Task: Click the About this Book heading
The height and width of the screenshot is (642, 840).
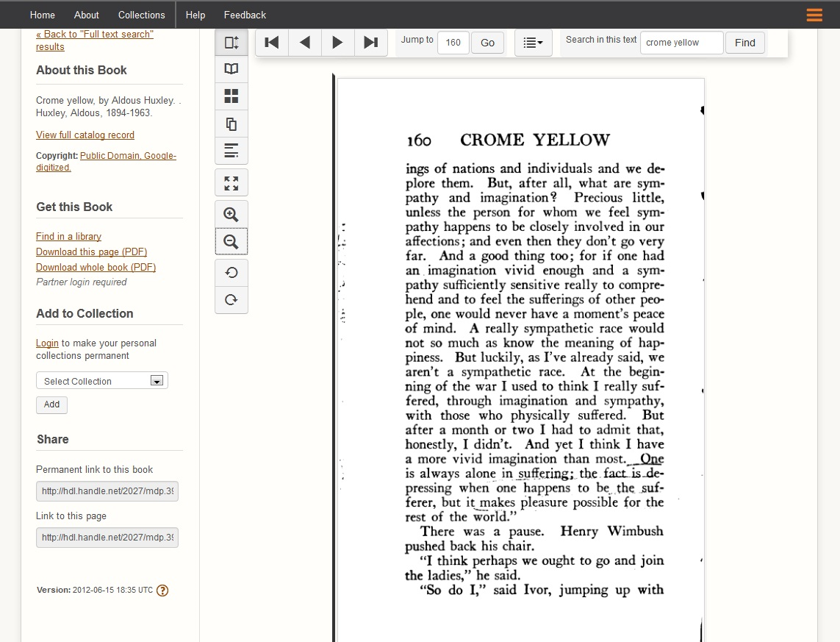Action: (x=82, y=70)
